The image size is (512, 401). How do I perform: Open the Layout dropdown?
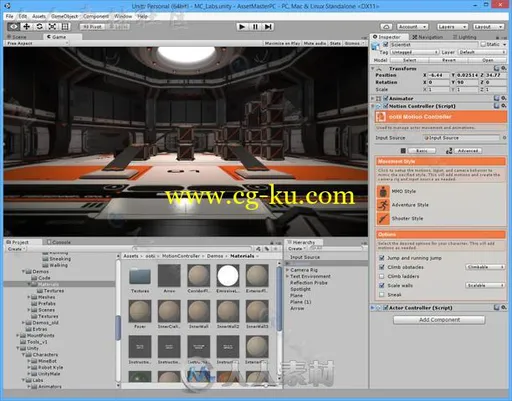coord(488,27)
